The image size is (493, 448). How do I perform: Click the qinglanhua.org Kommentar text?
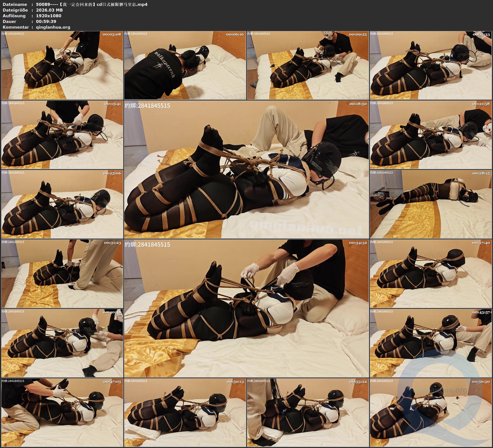[x=53, y=27]
